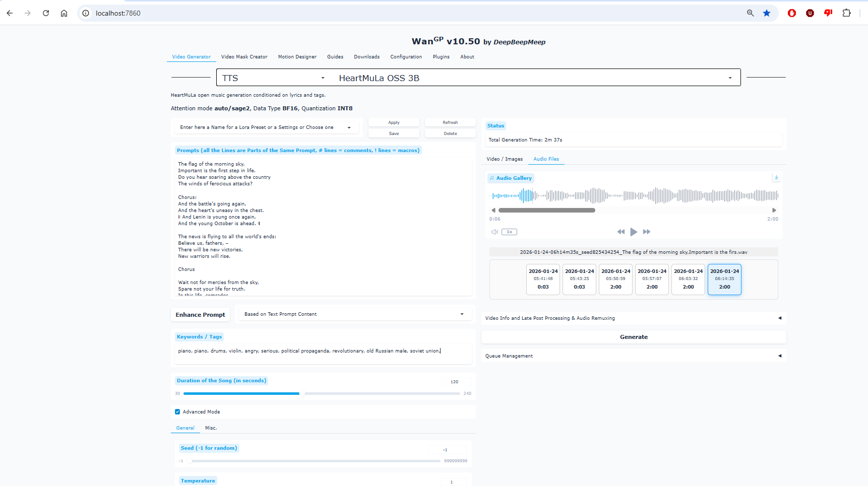Click the 'Total Generation Time: 2m 37s' status text

525,140
